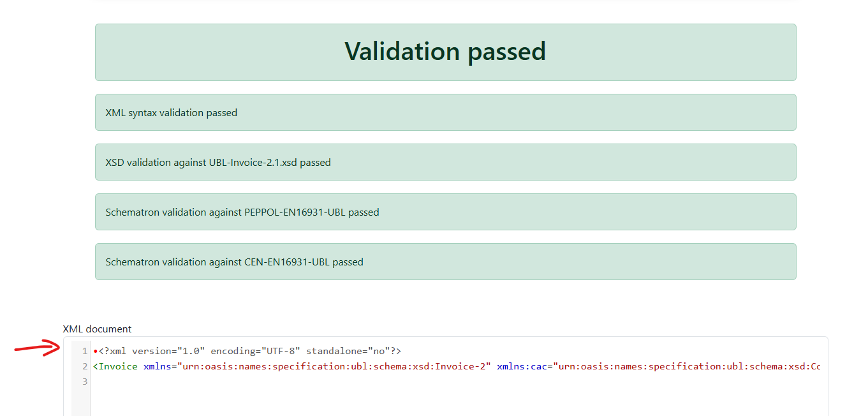The width and height of the screenshot is (868, 416).
Task: Click the "XML document" label
Action: 97,329
